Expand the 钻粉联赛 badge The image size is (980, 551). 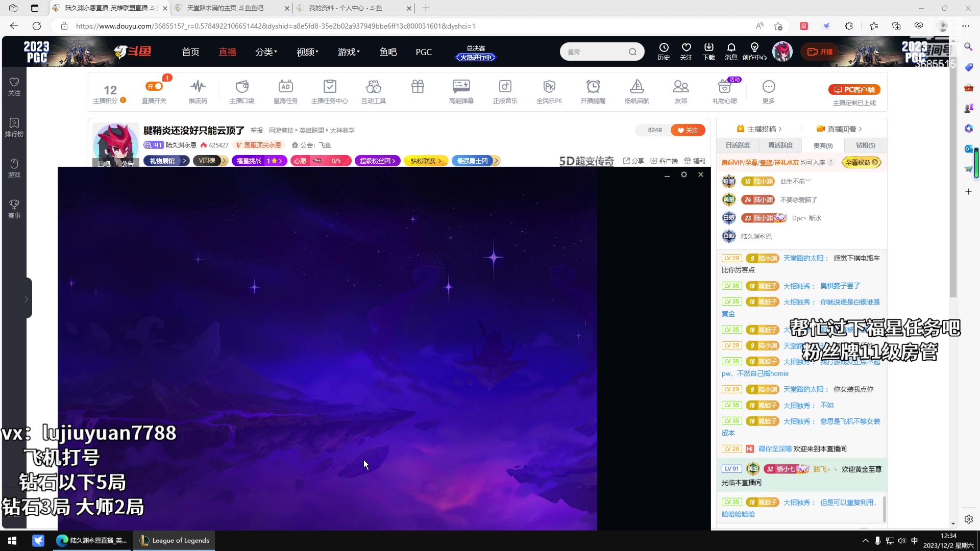click(x=426, y=161)
